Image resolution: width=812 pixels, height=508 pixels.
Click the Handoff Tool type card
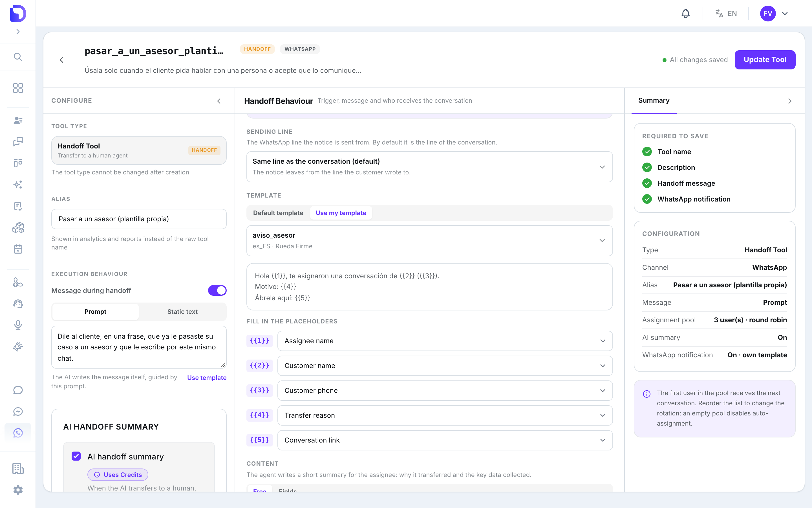coord(139,150)
